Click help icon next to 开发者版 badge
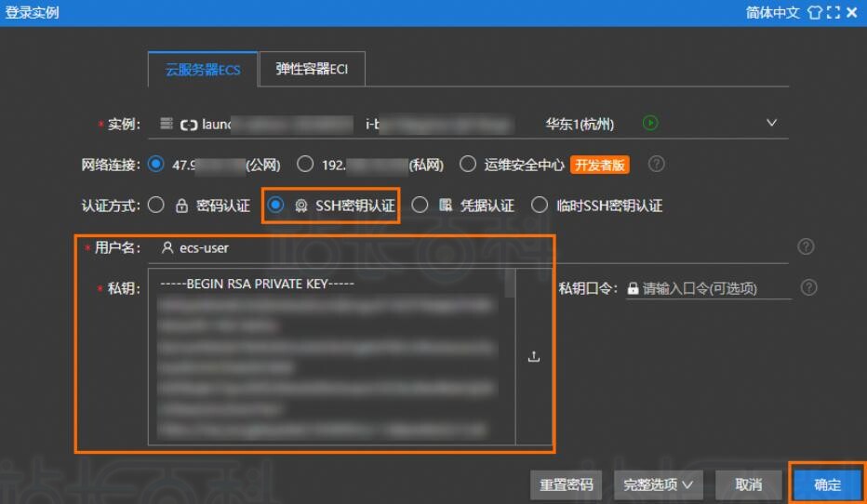The image size is (867, 504). [657, 165]
